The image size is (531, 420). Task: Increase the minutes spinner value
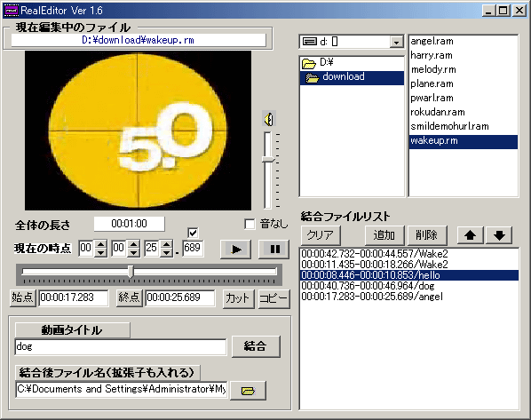[133, 244]
